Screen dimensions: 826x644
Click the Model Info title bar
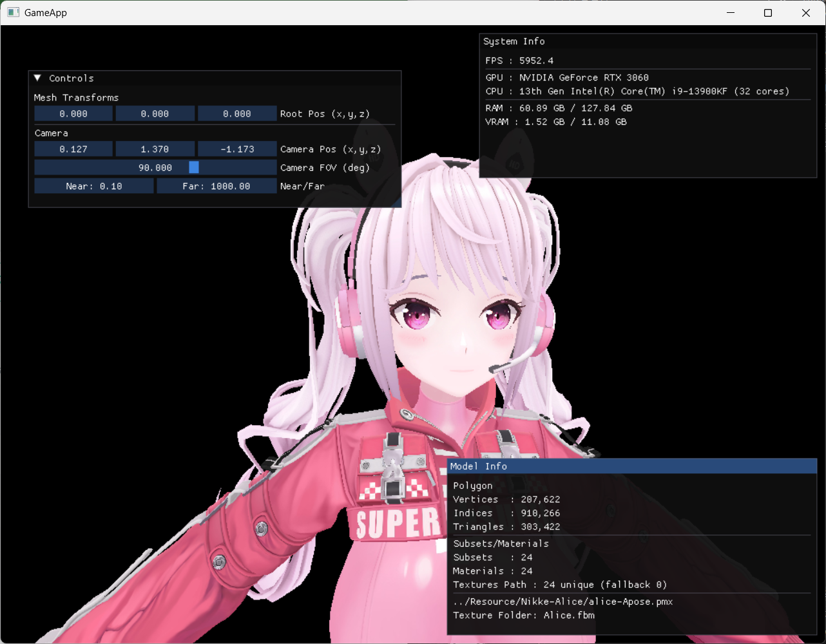pyautogui.click(x=632, y=466)
